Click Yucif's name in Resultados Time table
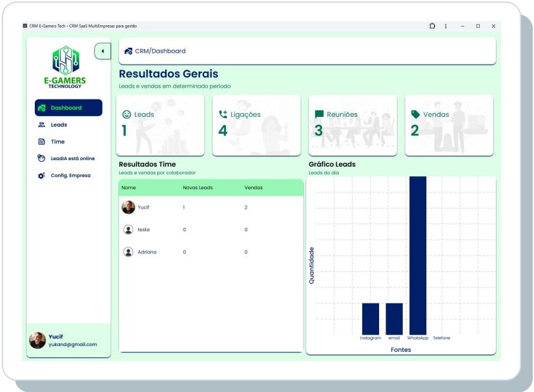 143,207
